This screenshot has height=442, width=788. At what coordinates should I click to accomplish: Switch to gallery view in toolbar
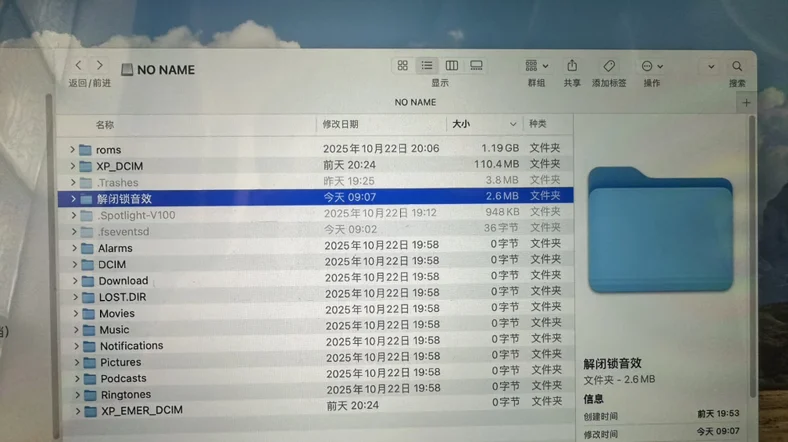(x=477, y=65)
